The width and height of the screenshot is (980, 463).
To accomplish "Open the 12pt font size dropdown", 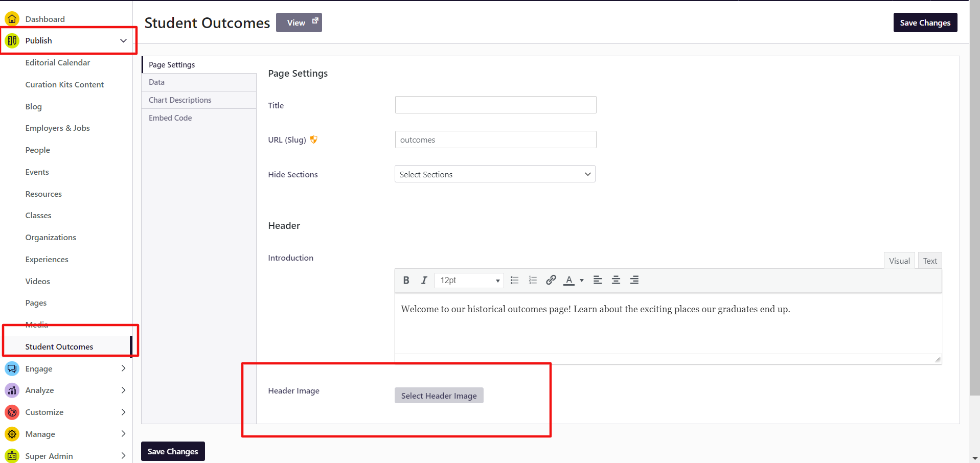I will (x=469, y=281).
